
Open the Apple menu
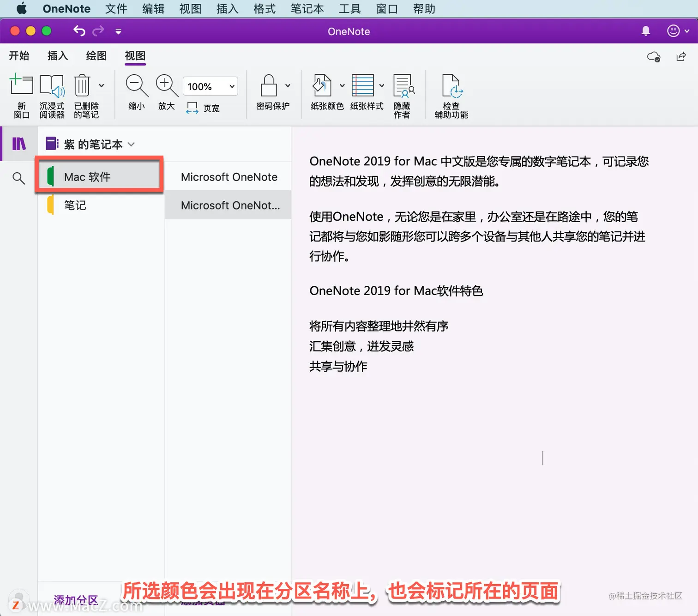(21, 9)
